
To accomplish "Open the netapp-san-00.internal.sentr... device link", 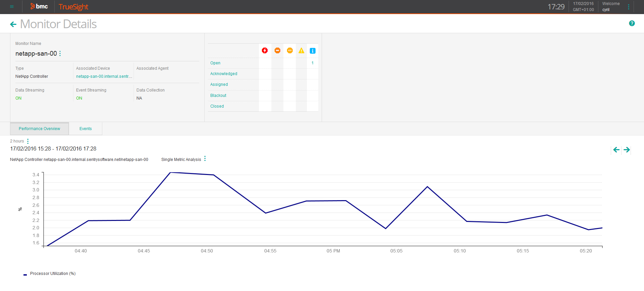I will point(104,76).
